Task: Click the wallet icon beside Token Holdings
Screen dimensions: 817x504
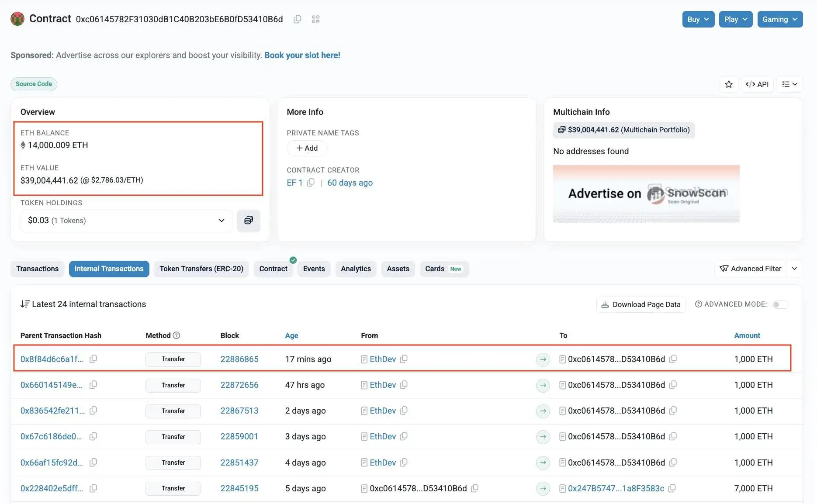Action: 249,221
